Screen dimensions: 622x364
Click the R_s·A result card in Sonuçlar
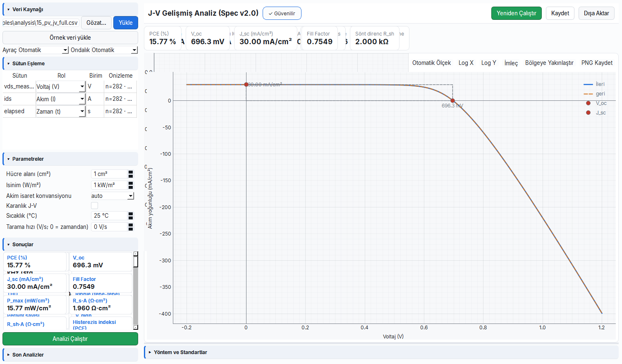click(x=101, y=305)
